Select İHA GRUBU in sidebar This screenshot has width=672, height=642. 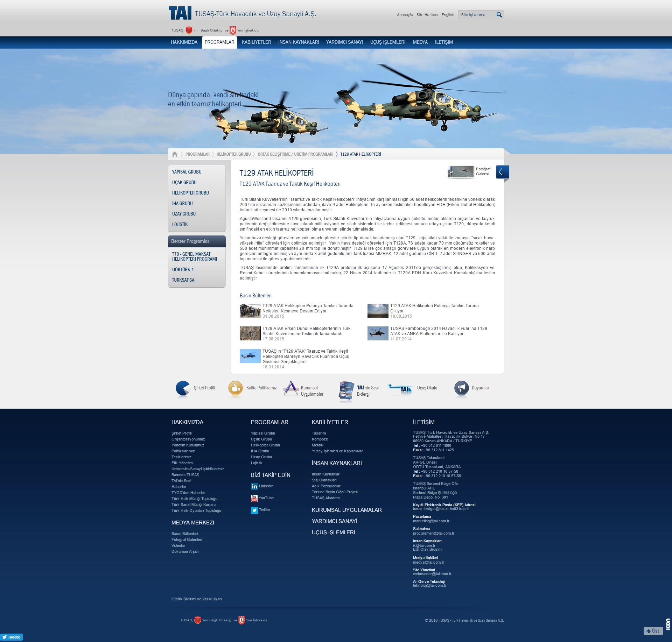pyautogui.click(x=182, y=203)
